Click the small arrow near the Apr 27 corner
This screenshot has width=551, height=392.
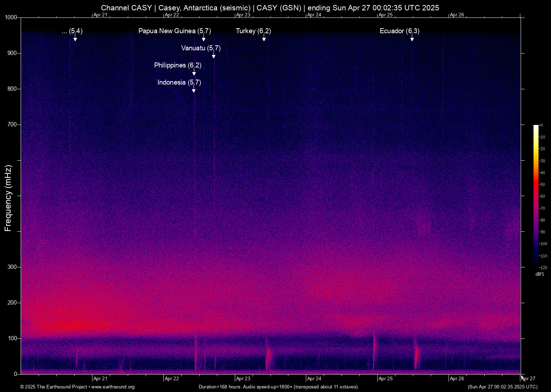tap(522, 377)
